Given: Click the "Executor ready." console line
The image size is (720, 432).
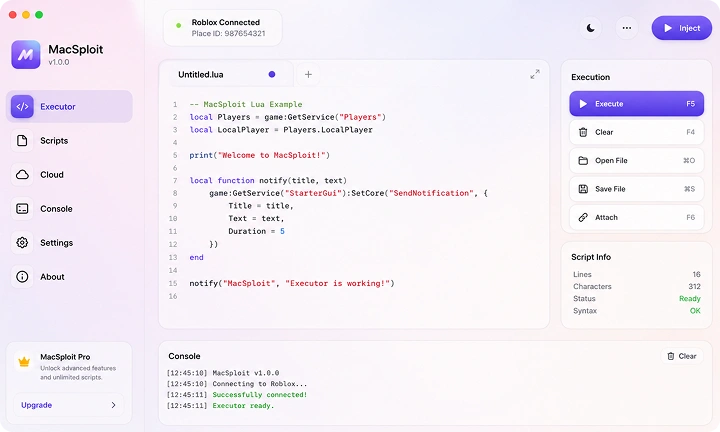Looking at the screenshot, I should pyautogui.click(x=243, y=405).
